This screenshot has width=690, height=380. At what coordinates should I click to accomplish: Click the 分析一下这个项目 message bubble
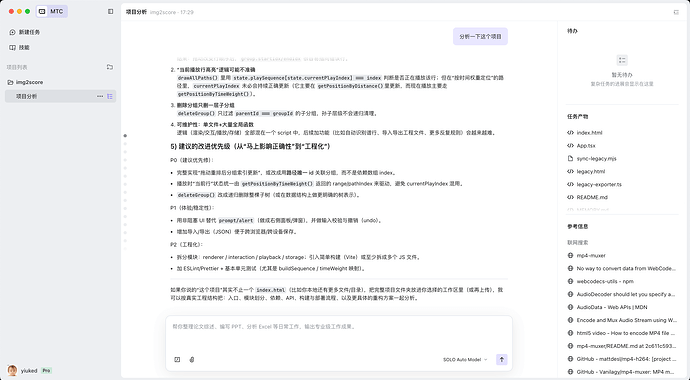tap(481, 37)
